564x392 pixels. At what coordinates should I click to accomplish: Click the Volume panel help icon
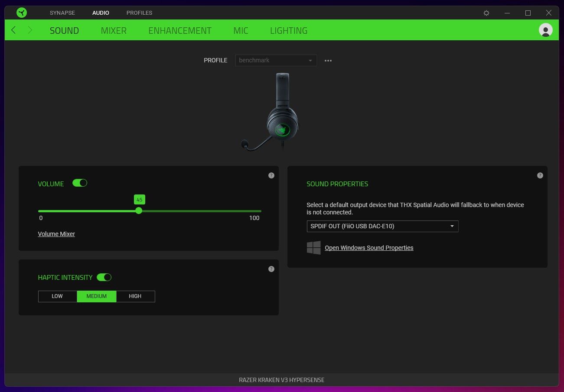point(271,175)
